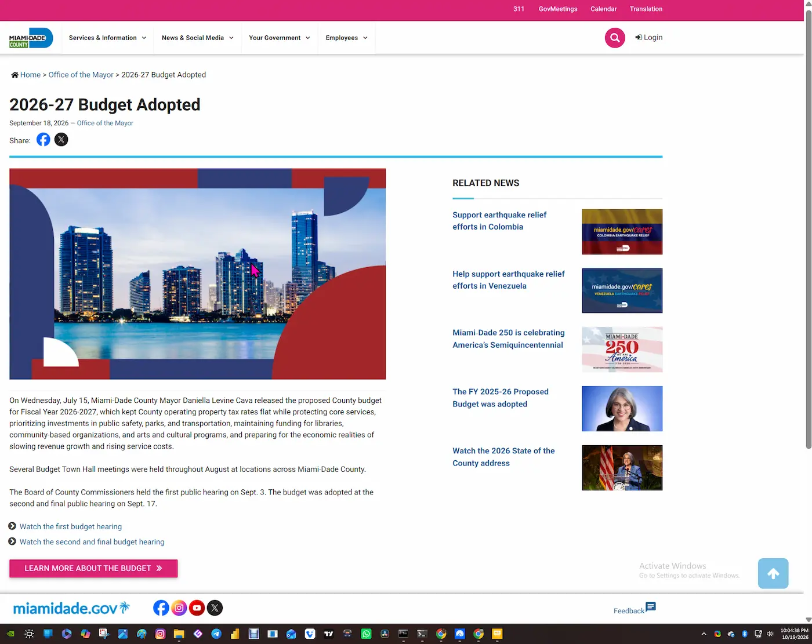The width and height of the screenshot is (812, 644).
Task: Open the NVIDIA icon in the taskbar
Action: pos(10,634)
